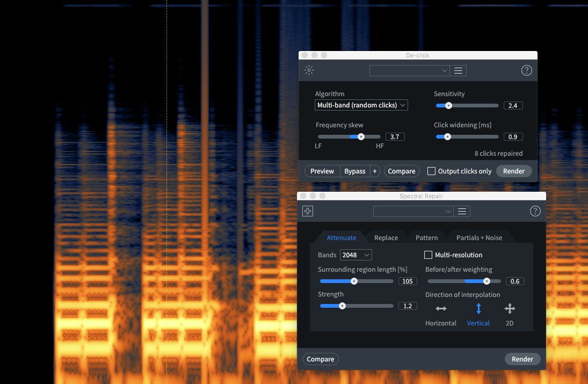
Task: Click the Before/after weighting slider handle
Action: coord(487,281)
